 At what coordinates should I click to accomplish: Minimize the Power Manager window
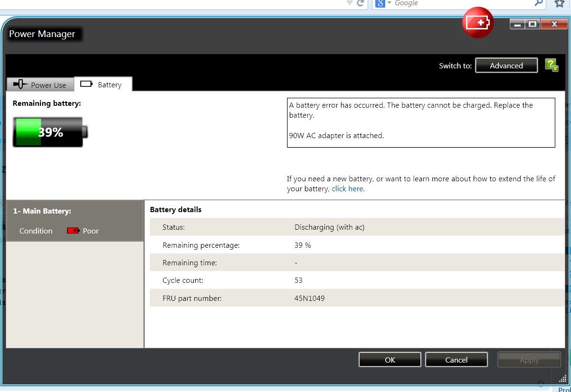[x=518, y=24]
